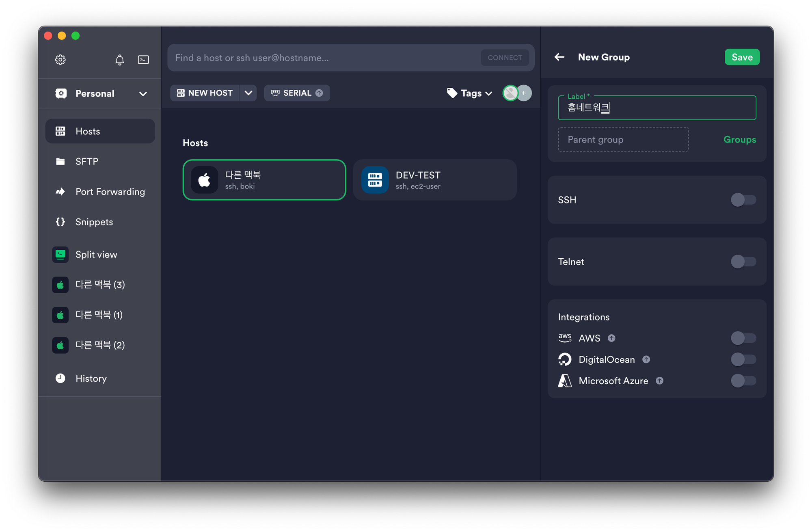Open local terminal icon in sidebar header
Screen dimensions: 812x532
point(143,60)
